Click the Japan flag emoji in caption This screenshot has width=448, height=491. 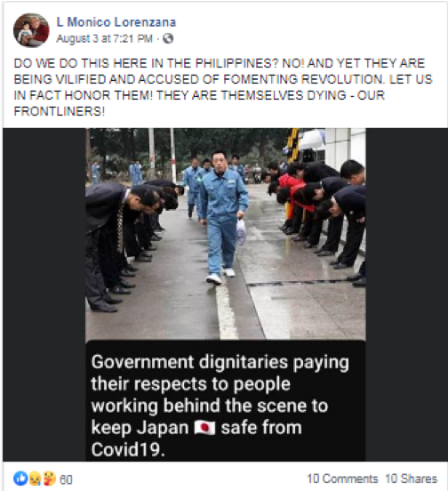tap(204, 428)
